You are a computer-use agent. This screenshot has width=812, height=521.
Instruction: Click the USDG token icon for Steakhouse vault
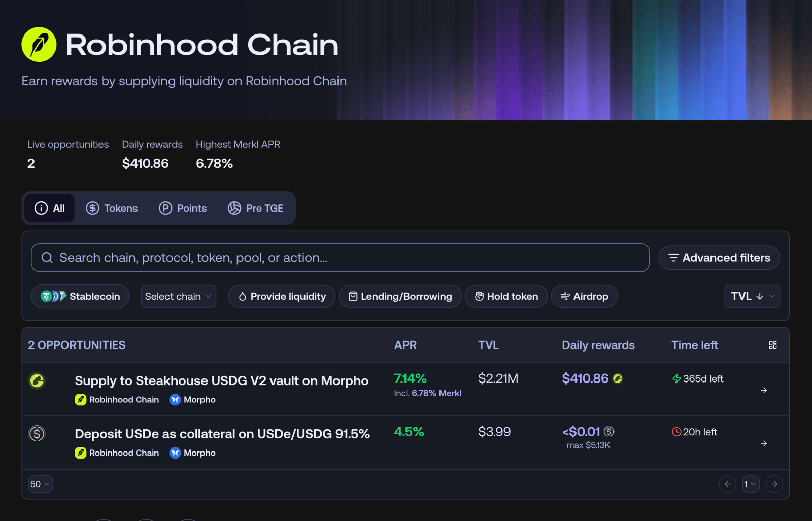pyautogui.click(x=37, y=380)
